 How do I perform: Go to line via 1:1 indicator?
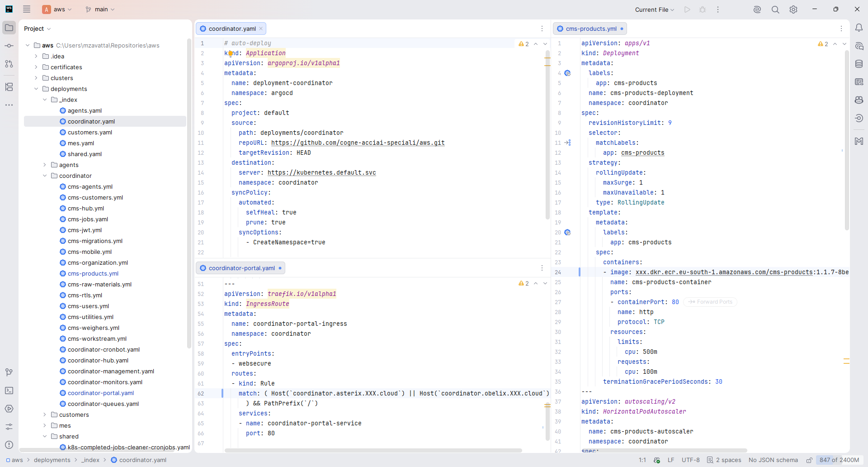642,460
